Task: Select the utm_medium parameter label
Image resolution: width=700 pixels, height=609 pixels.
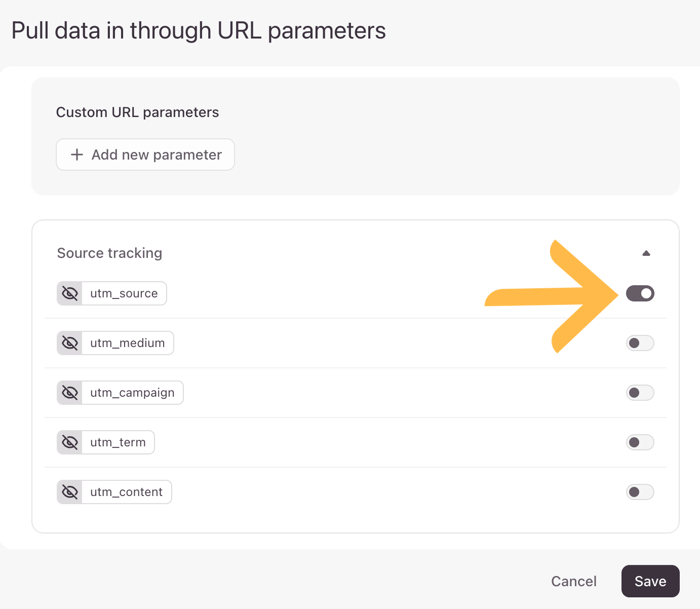Action: (128, 343)
